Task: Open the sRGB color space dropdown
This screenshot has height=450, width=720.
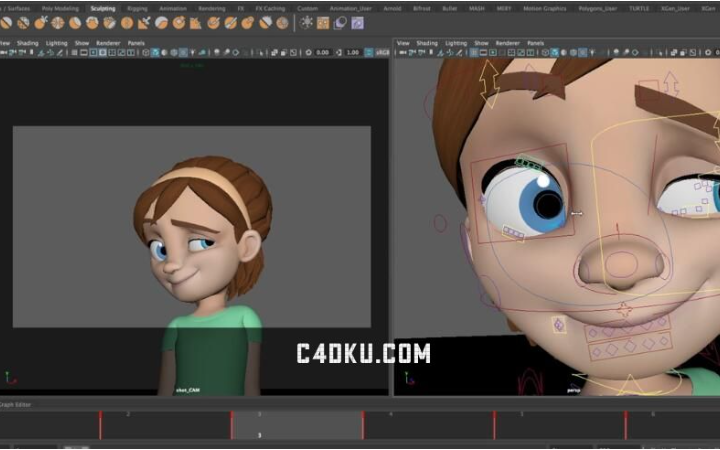Action: [x=382, y=52]
